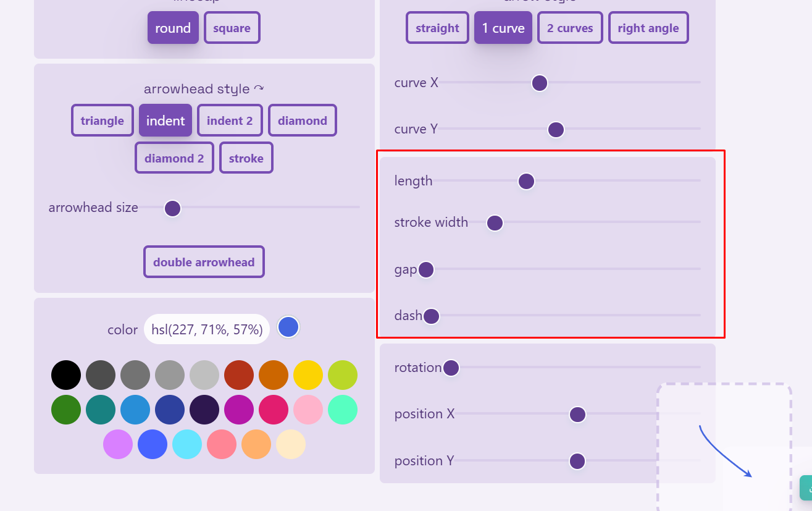Click the current color preview circle
812x511 pixels.
pyautogui.click(x=288, y=327)
